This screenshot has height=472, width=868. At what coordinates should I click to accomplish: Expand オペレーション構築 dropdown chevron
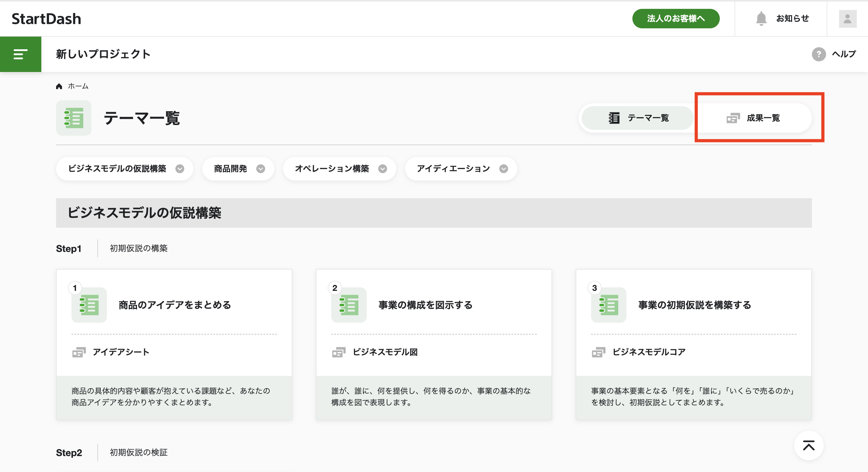pyautogui.click(x=382, y=169)
